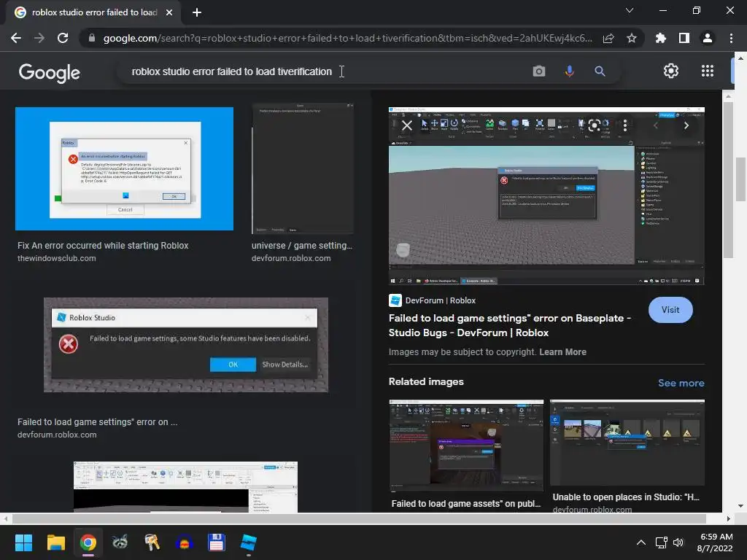747x560 pixels.
Task: Open the Learn More copyright link
Action: 562,352
